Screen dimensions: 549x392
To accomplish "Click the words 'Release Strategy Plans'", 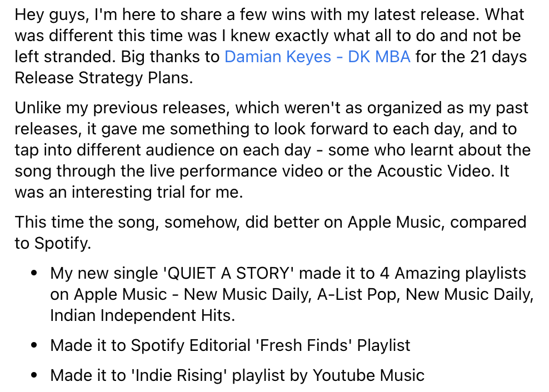I will [103, 78].
